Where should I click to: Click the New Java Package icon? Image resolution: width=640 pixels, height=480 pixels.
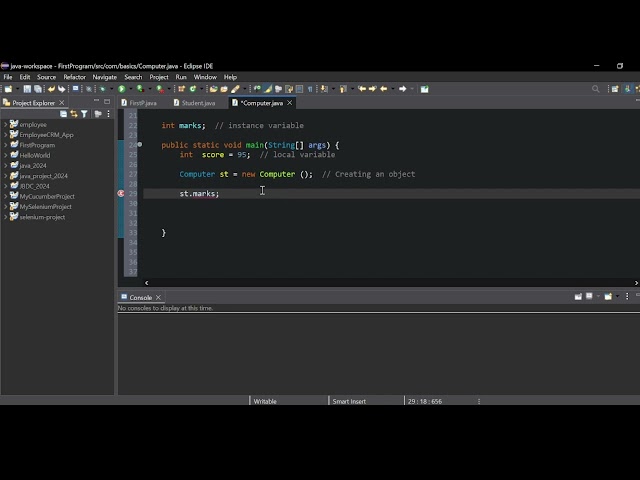coord(182,89)
